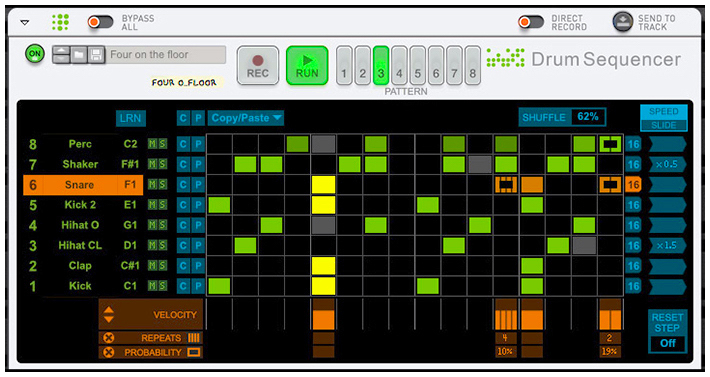This screenshot has width=710, height=377.
Task: Click the REC record button
Action: pos(258,66)
